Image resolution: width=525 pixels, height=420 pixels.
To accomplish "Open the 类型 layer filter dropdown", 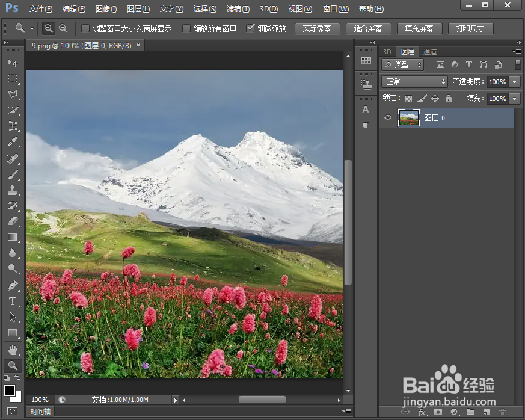I will point(403,64).
